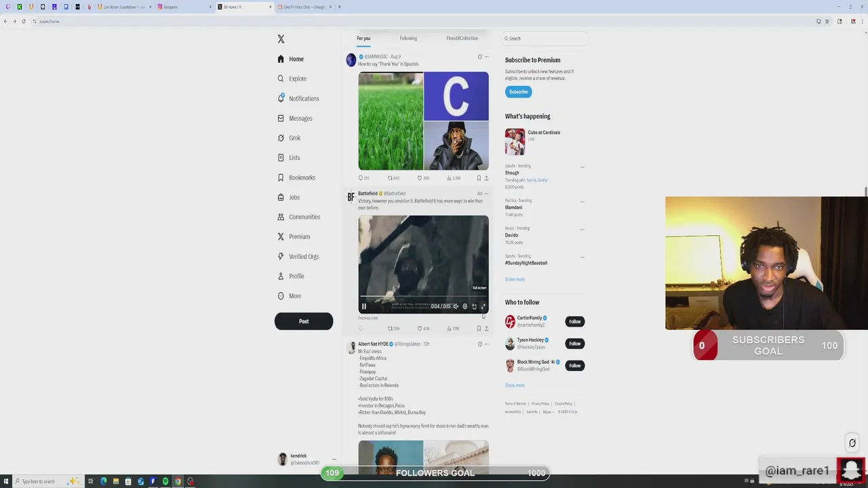Pause the Battlefield ad video
868x488 pixels.
coord(364,306)
